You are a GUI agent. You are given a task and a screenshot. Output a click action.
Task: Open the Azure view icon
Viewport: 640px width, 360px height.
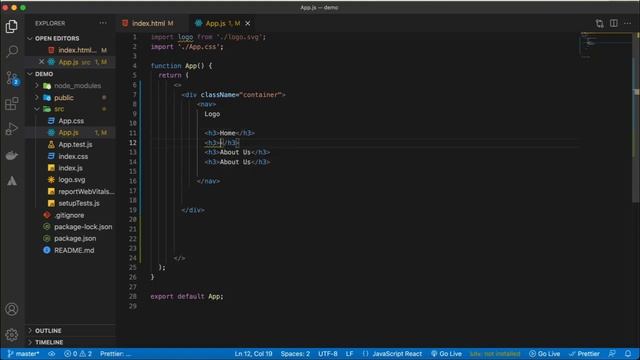[12, 181]
